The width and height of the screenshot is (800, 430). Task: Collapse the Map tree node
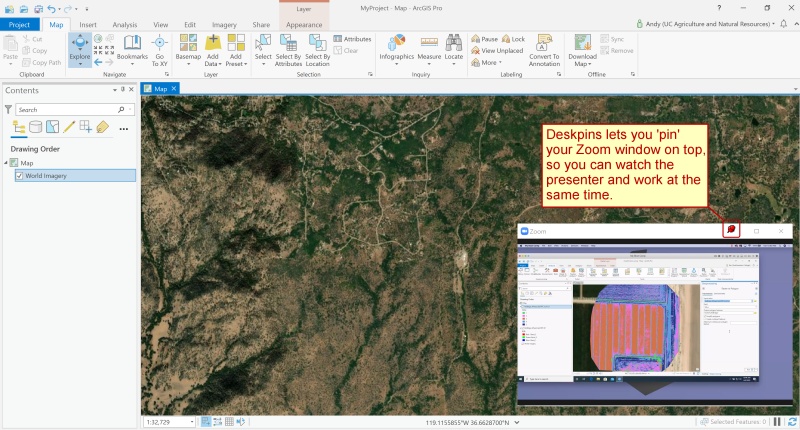6,163
